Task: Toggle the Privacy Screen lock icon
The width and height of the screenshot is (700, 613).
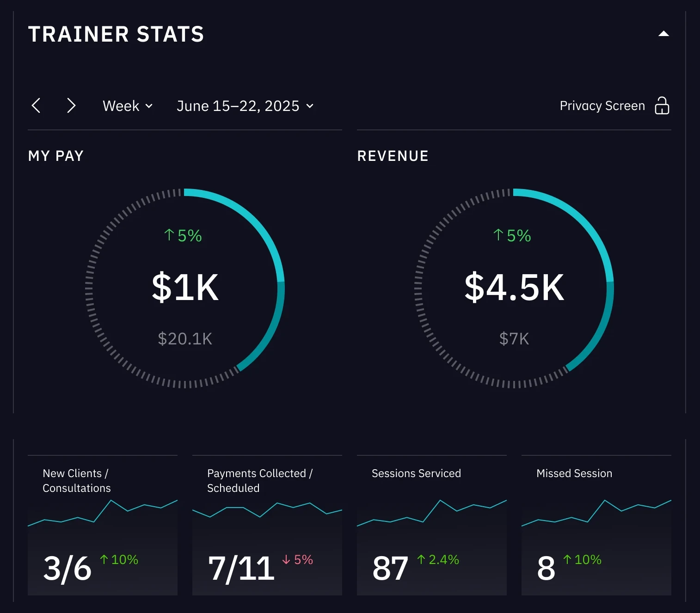Action: [662, 105]
